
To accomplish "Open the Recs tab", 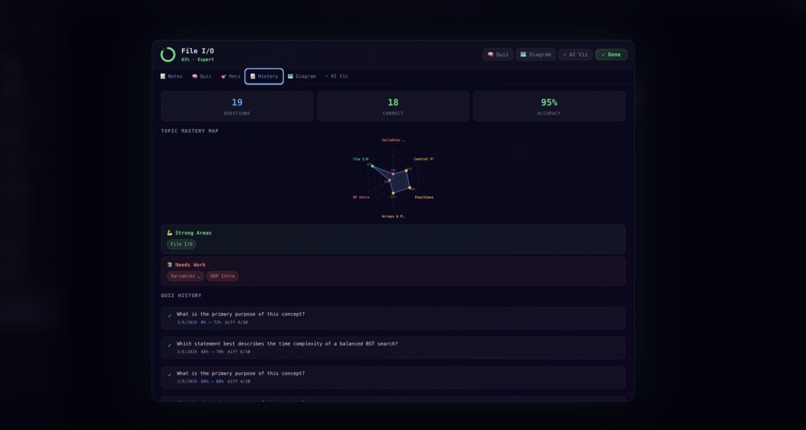I will click(231, 76).
